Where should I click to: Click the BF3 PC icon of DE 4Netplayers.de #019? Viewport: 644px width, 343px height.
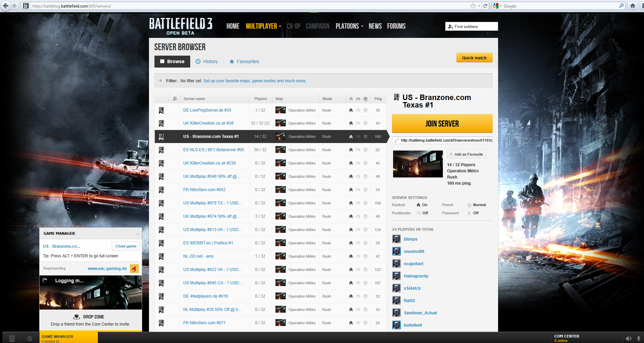point(161,296)
